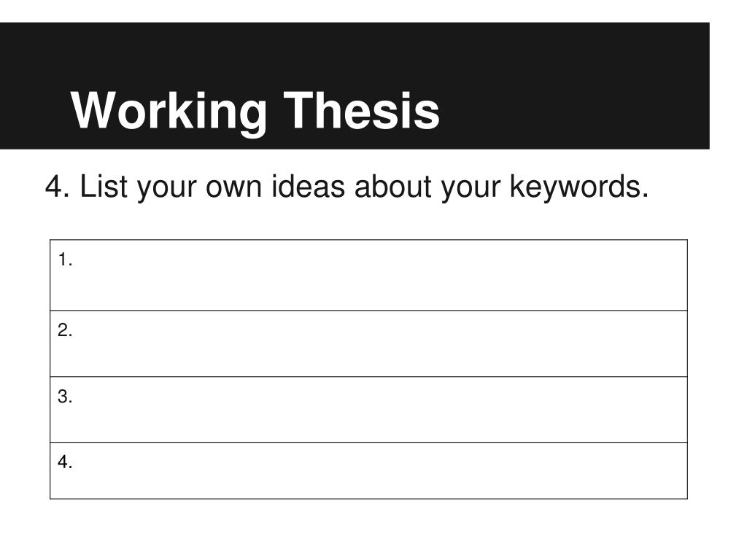This screenshot has height=560, width=747.
Task: Click the word "keywords" in the instruction
Action: tap(575, 187)
